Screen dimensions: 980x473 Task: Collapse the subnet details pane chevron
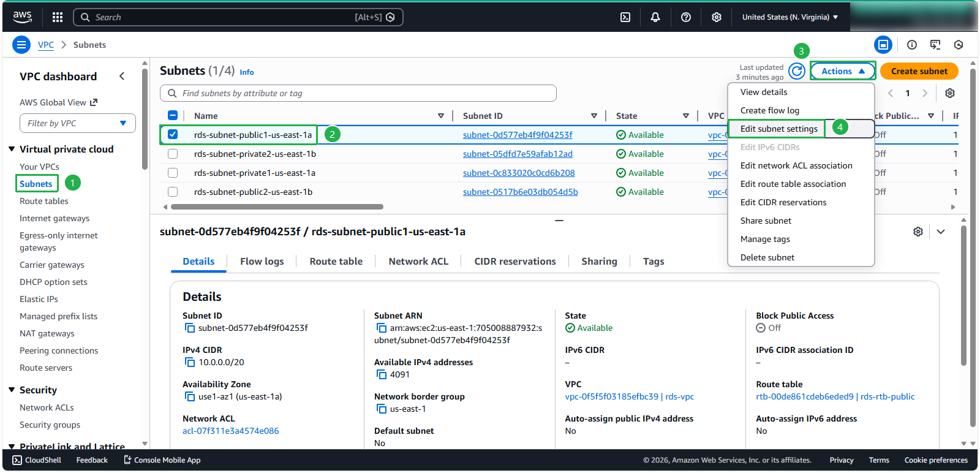(941, 232)
